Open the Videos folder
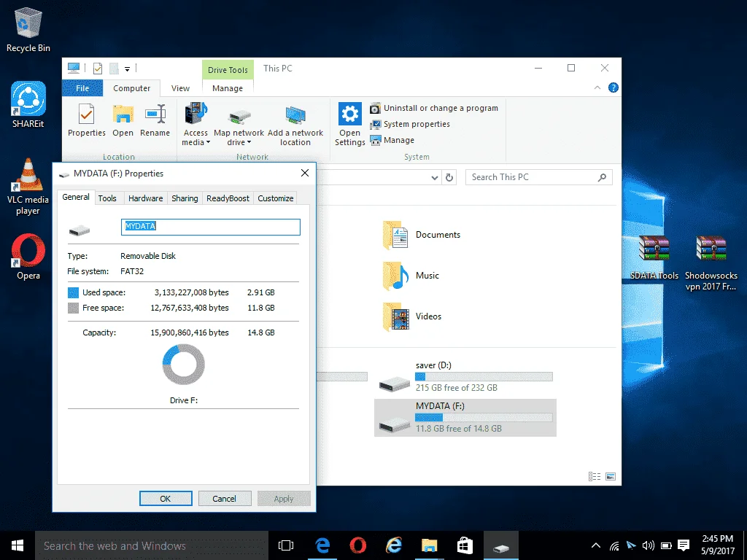 pyautogui.click(x=413, y=316)
